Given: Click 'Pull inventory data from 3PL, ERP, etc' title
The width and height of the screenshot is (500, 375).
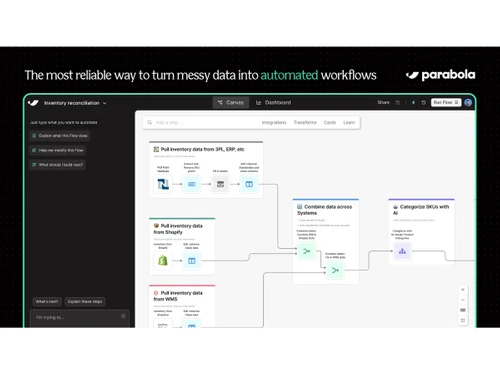Looking at the screenshot, I should (203, 149).
